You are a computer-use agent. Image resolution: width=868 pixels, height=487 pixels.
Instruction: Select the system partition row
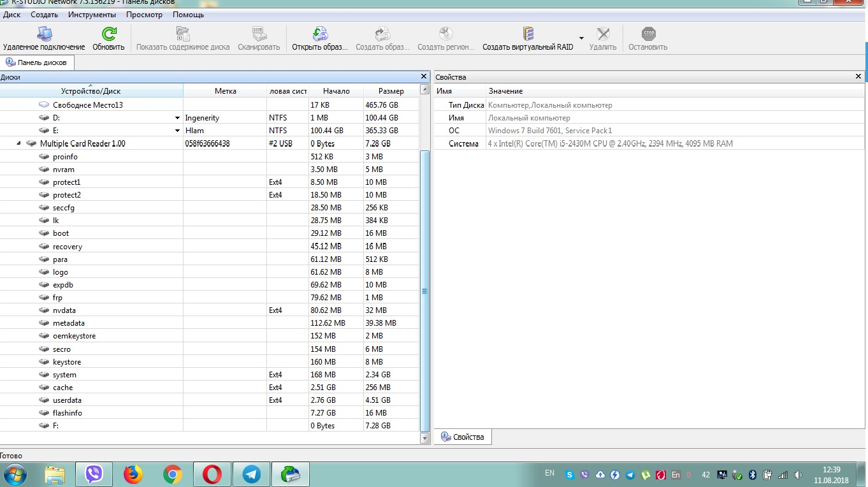point(210,375)
